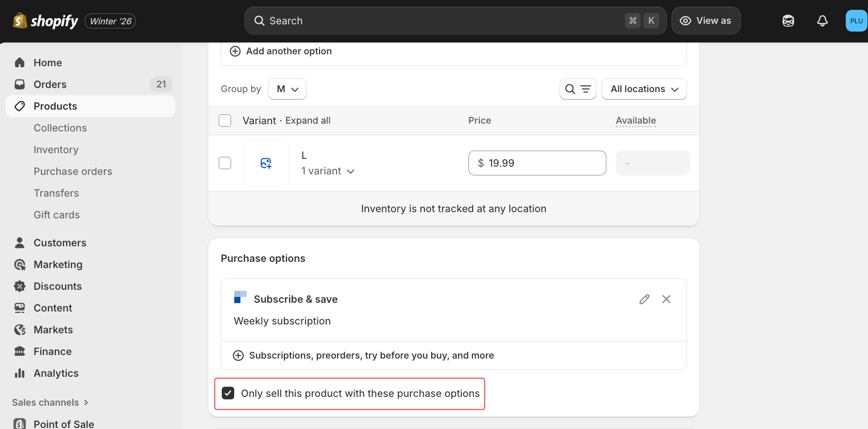The image size is (868, 429).
Task: Check the box for variant L
Action: 225,163
